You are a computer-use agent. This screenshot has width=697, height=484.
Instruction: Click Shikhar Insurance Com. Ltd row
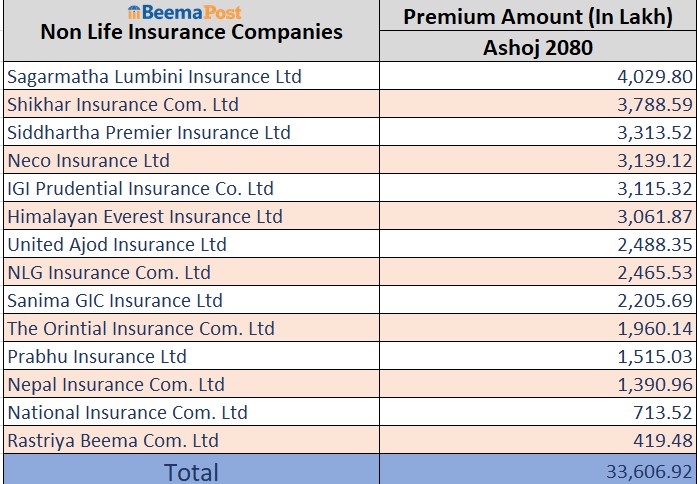[123, 104]
